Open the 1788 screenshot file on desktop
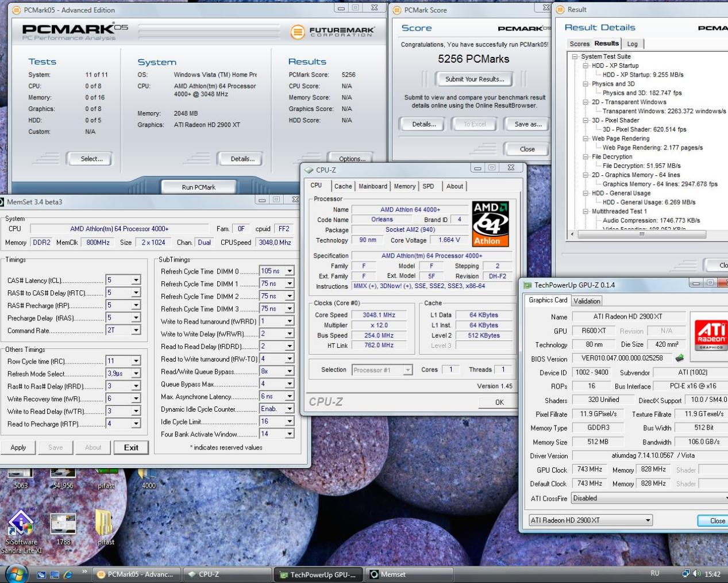Viewport: 728px width, 583px height. pos(63,529)
